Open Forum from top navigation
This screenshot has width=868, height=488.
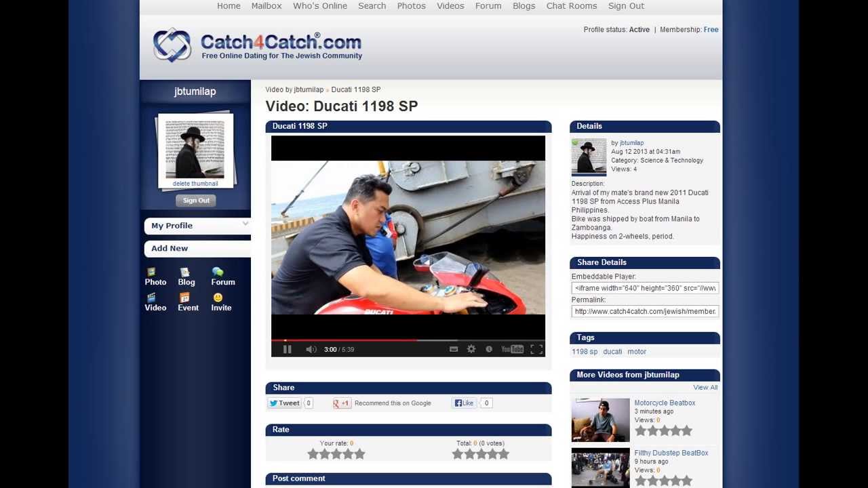point(488,6)
